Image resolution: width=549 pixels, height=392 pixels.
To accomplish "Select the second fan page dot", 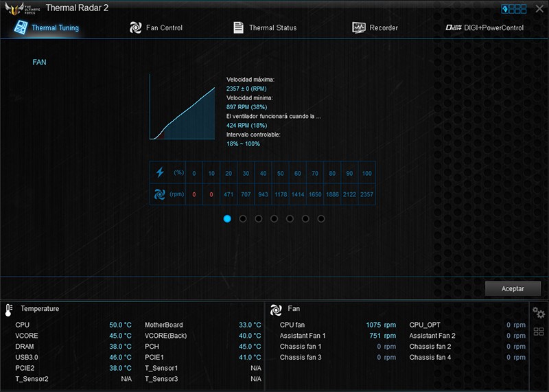I will tap(243, 218).
